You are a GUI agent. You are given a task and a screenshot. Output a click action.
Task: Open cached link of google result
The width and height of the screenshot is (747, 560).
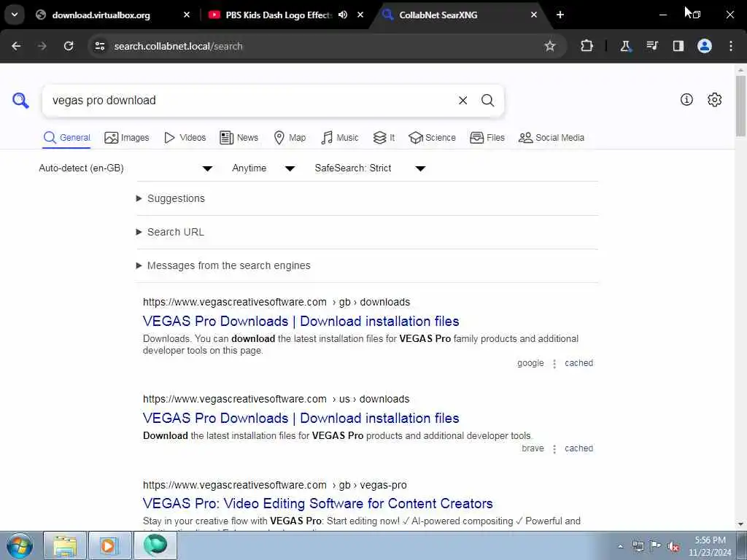(578, 363)
